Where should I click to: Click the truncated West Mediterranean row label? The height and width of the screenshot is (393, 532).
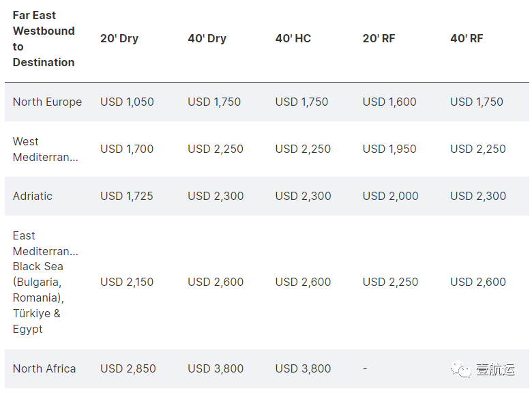pyautogui.click(x=46, y=149)
